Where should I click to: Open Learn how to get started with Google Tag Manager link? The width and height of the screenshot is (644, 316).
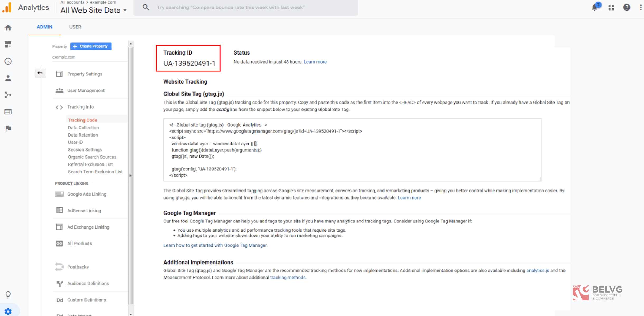[215, 245]
